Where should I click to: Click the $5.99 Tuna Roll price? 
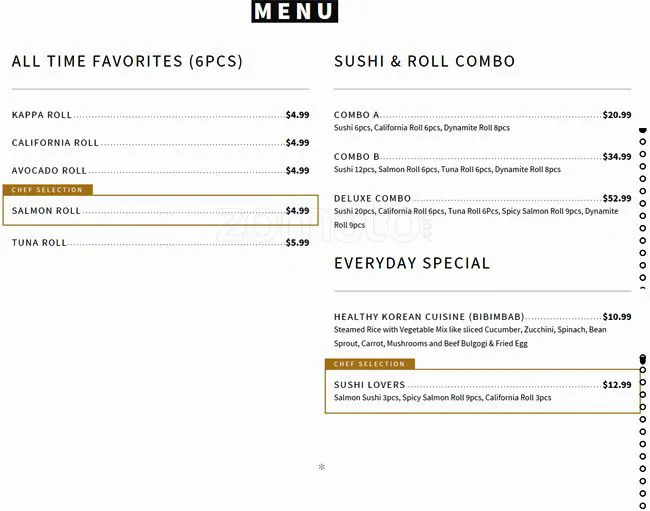297,243
